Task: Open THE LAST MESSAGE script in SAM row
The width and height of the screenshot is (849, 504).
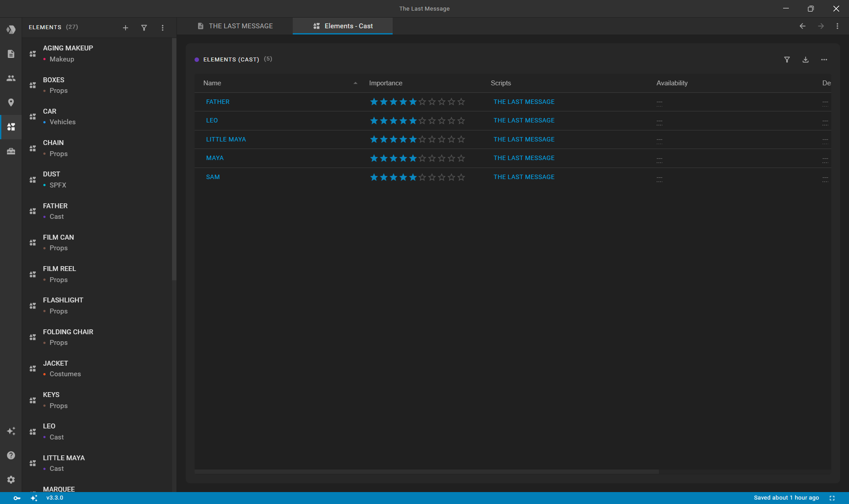Action: [524, 177]
